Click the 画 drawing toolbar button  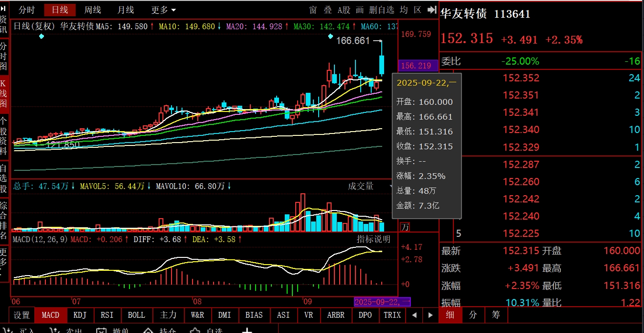point(360,10)
